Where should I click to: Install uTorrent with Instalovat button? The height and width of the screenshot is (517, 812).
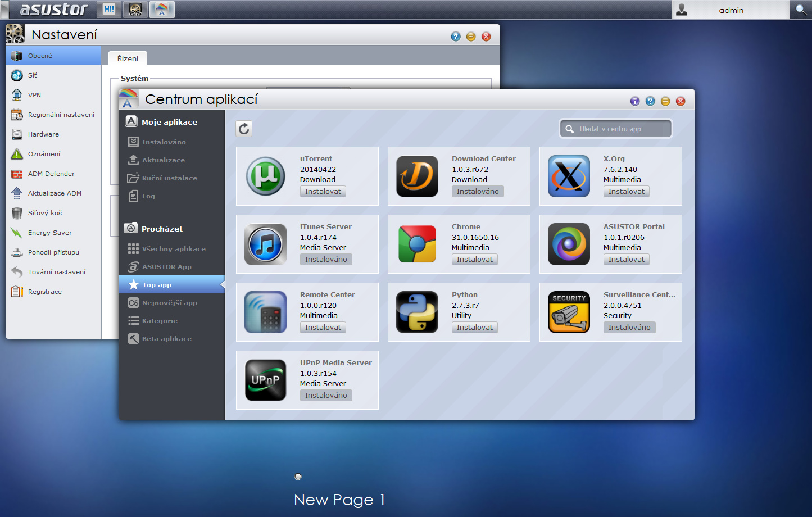pos(323,191)
